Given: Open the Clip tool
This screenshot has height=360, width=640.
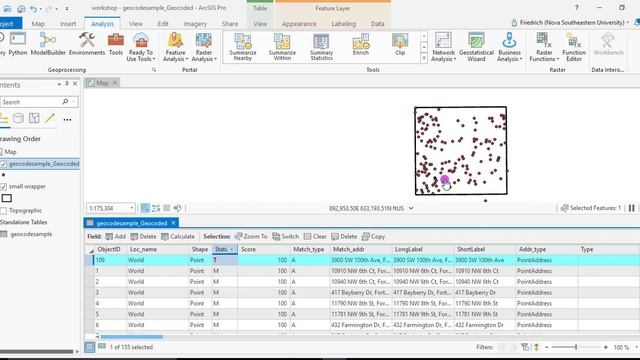Looking at the screenshot, I should (400, 44).
